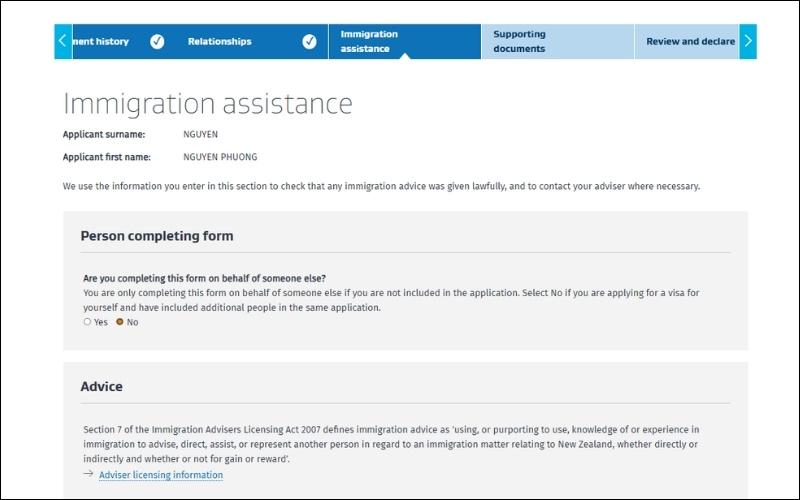Screen dimensions: 800x500
Task: Click the active tab pointer under Immigration assistance
Action: click(404, 56)
